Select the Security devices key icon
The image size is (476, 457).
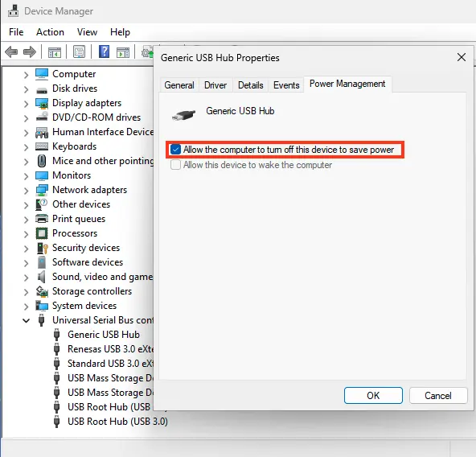tap(42, 248)
